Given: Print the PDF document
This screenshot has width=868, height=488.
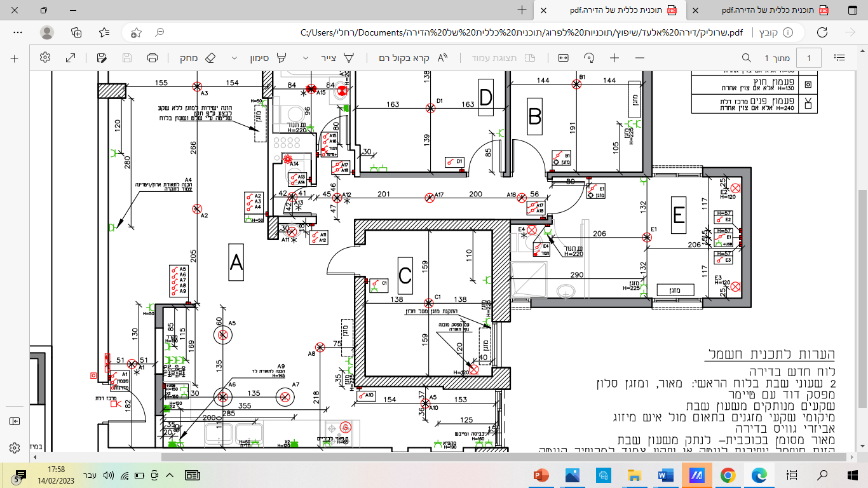Looking at the screenshot, I should pos(153,58).
